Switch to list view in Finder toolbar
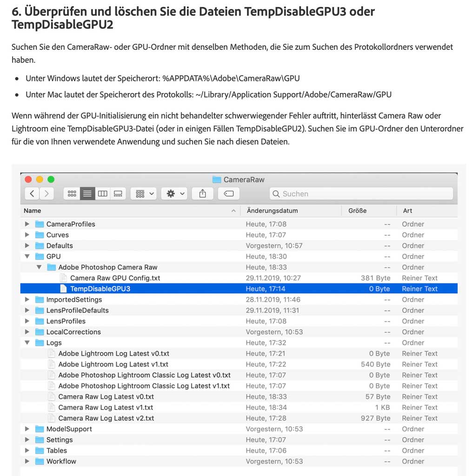This screenshot has height=476, width=472. [x=87, y=193]
